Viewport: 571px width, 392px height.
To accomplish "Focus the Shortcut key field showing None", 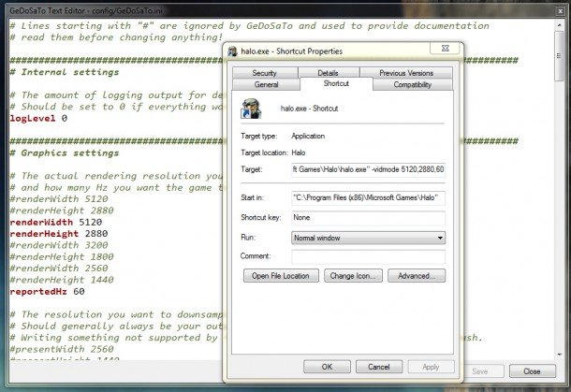I will coord(368,218).
